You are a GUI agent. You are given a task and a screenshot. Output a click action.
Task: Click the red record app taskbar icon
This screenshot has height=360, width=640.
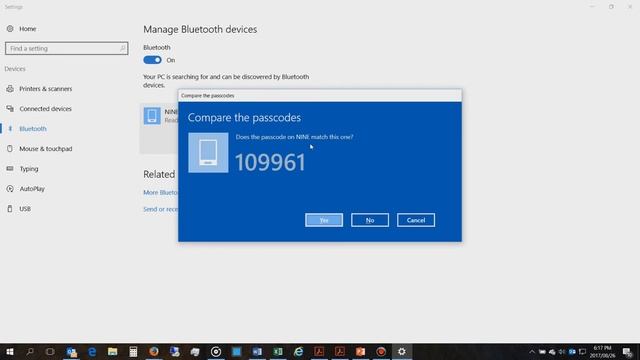coord(381,351)
